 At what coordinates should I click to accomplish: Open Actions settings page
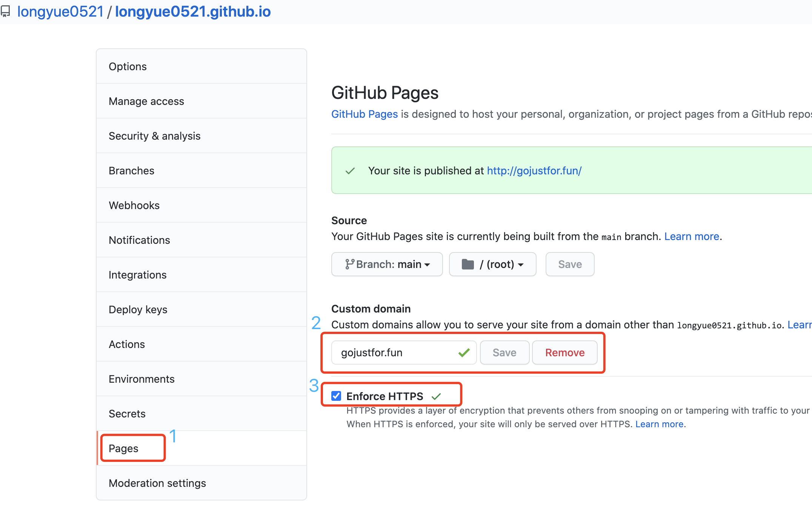coord(201,344)
